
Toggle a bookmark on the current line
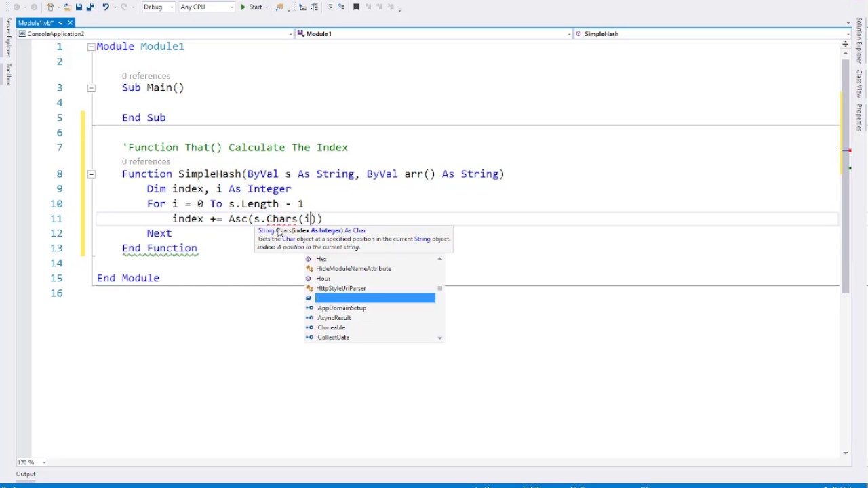point(356,7)
